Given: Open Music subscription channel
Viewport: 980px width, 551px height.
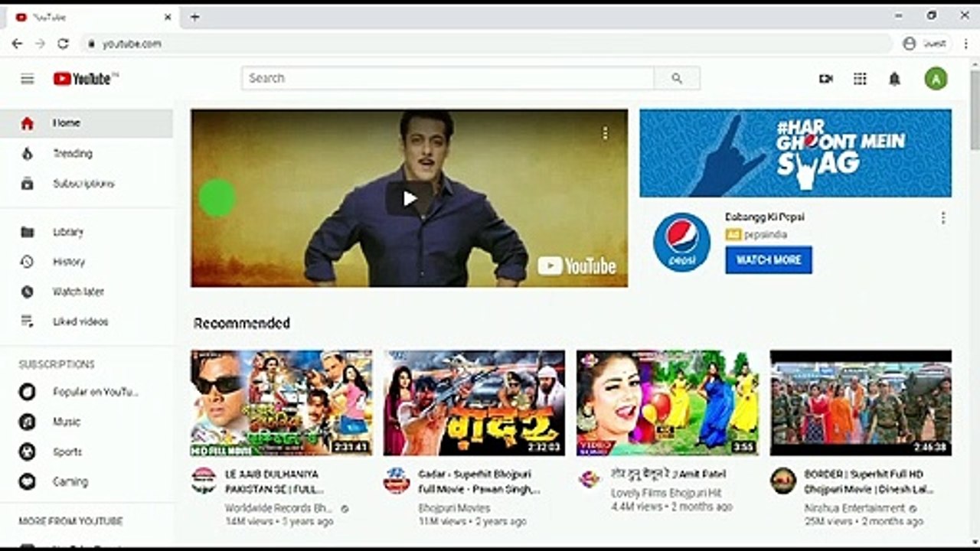Looking at the screenshot, I should point(87,422).
